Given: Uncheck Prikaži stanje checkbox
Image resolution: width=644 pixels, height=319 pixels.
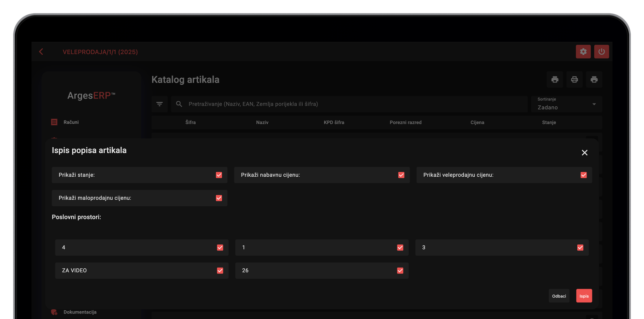Looking at the screenshot, I should click(219, 175).
